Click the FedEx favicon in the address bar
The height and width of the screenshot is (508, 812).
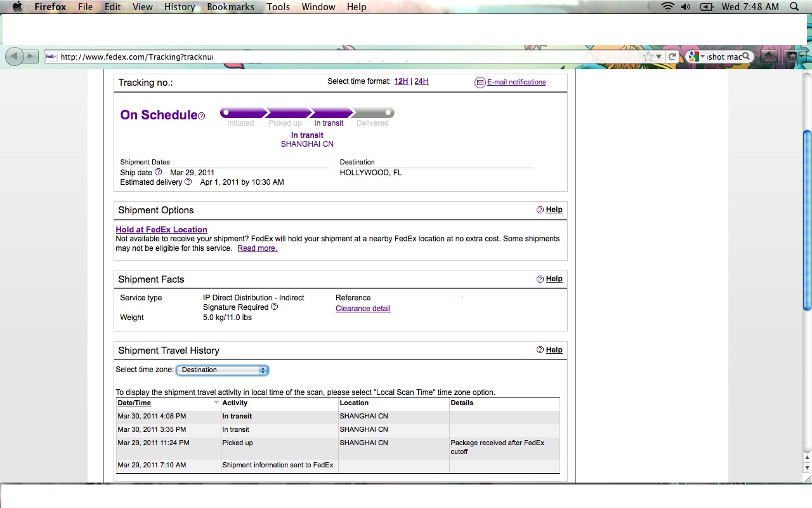(51, 57)
